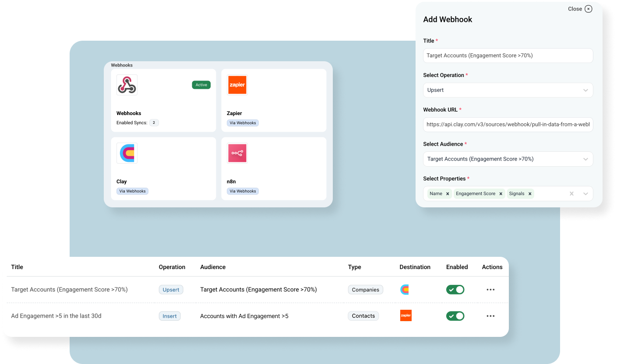Click the 'Accounts with Ad Engagement >5' audience cell
The height and width of the screenshot is (364, 617).
244,316
